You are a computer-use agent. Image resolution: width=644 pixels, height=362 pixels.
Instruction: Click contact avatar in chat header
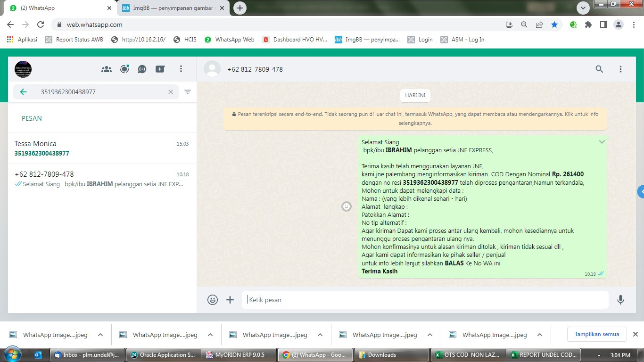point(212,69)
